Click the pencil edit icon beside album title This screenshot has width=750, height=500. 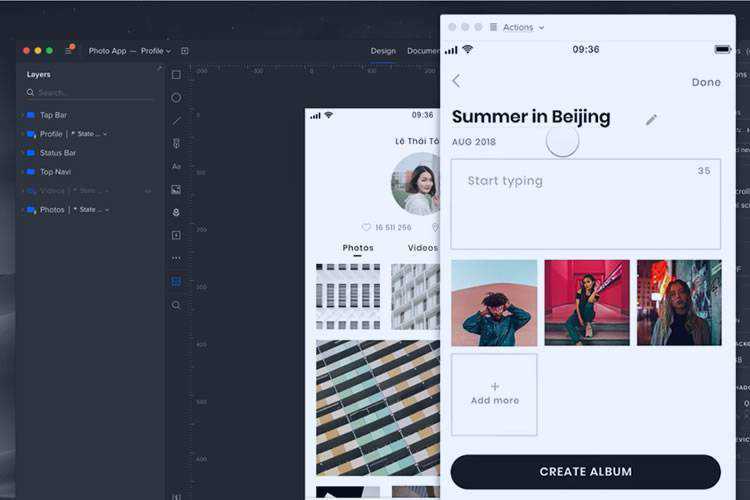[x=651, y=120]
